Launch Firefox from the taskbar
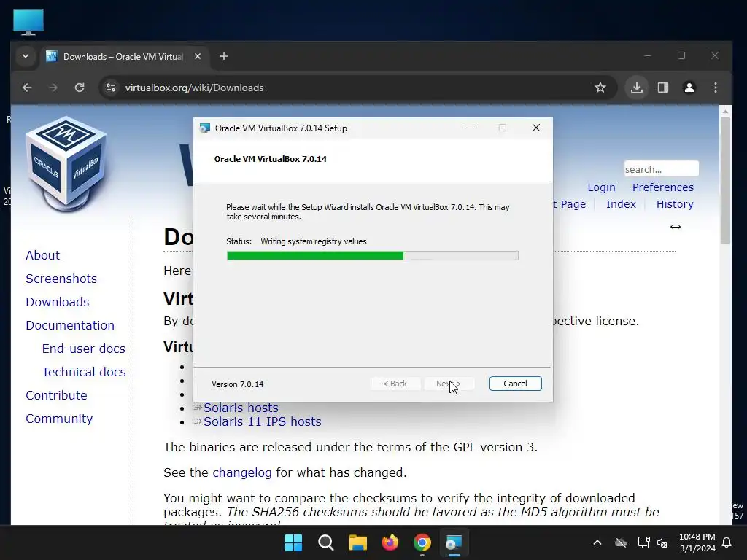This screenshot has height=560, width=747. [390, 542]
